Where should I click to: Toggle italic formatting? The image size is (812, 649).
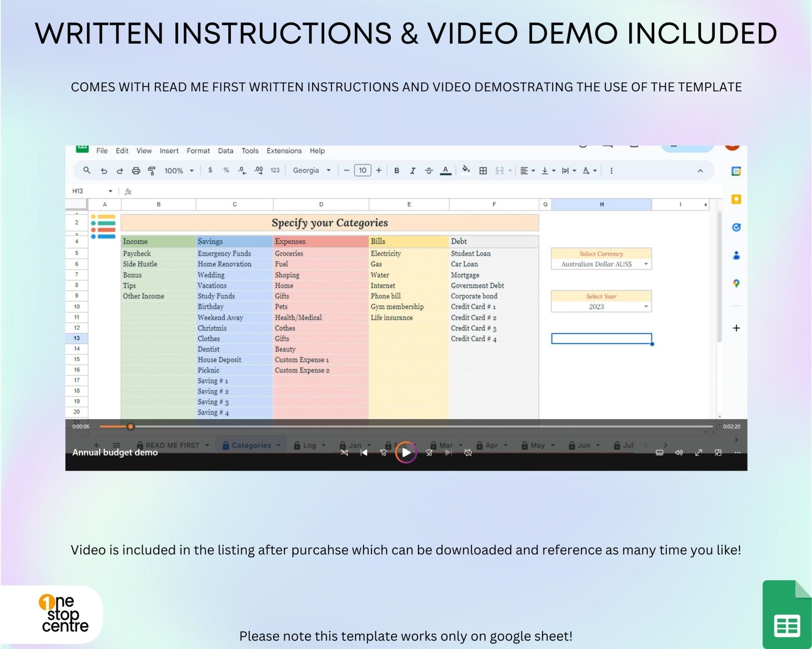(x=413, y=170)
